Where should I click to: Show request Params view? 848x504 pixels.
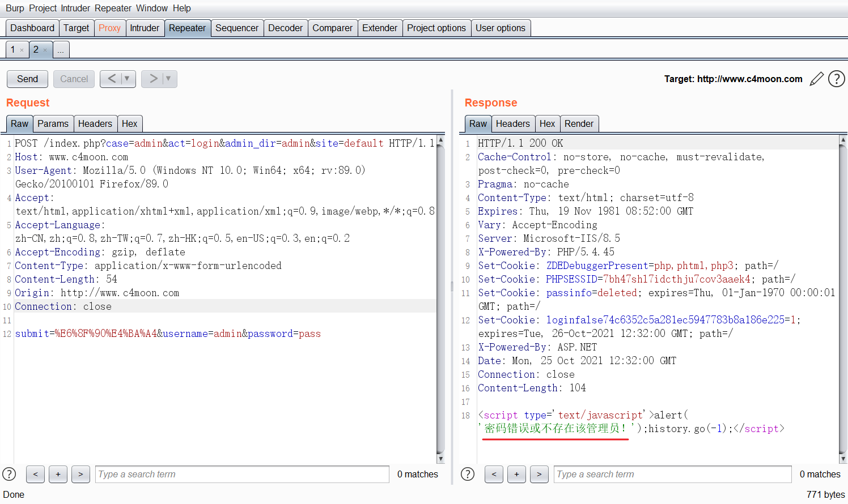click(x=53, y=123)
